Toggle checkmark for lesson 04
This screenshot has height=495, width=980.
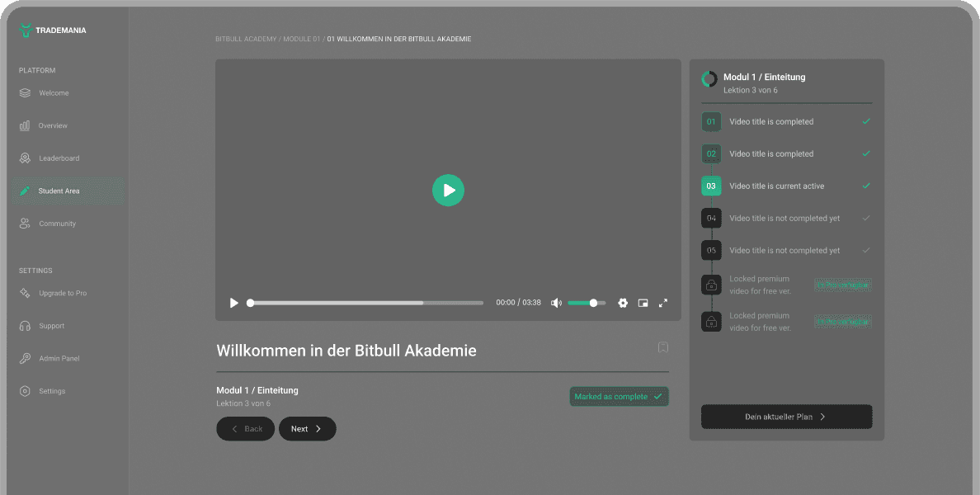click(x=866, y=218)
